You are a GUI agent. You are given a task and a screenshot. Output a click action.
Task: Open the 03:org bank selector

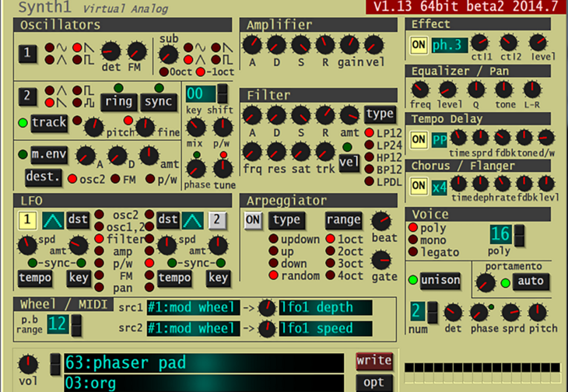pos(204,383)
